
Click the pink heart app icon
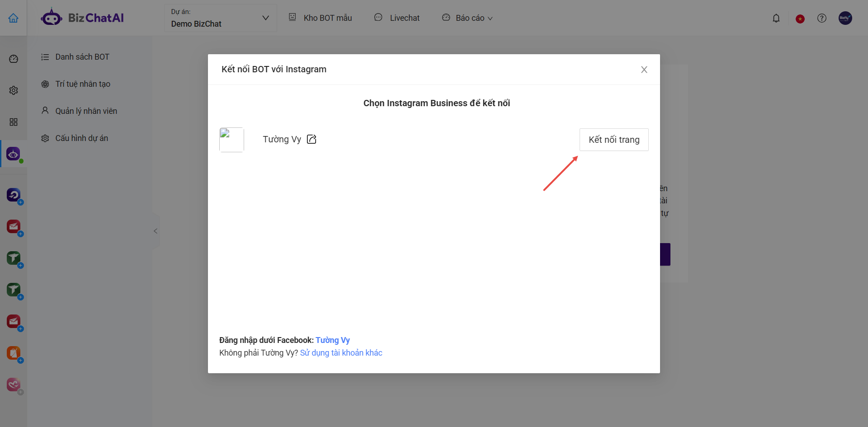pyautogui.click(x=14, y=385)
